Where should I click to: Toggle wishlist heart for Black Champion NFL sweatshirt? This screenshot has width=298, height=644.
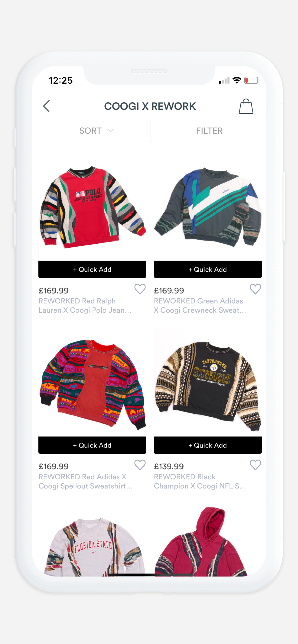point(255,465)
